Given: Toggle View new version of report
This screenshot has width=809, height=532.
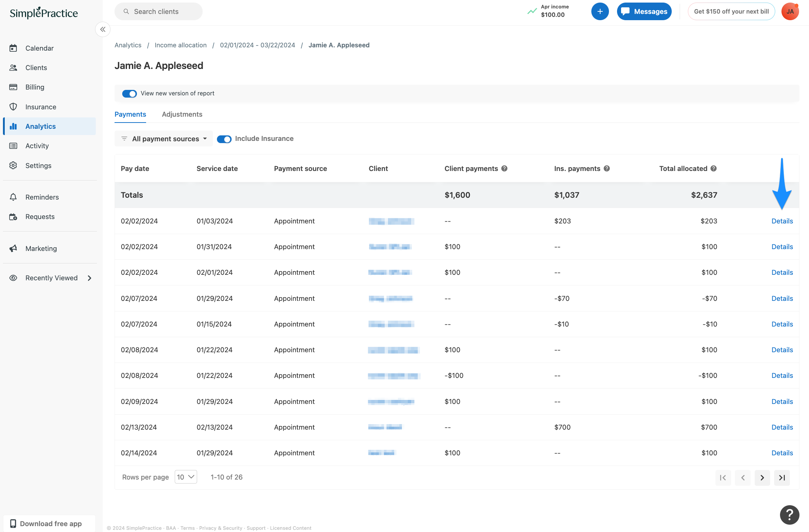Looking at the screenshot, I should [129, 94].
